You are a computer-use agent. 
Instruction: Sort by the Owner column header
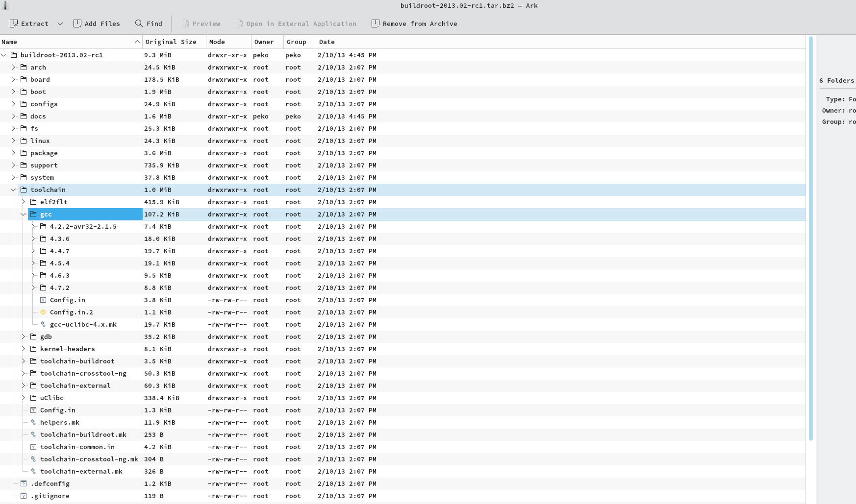pos(267,42)
